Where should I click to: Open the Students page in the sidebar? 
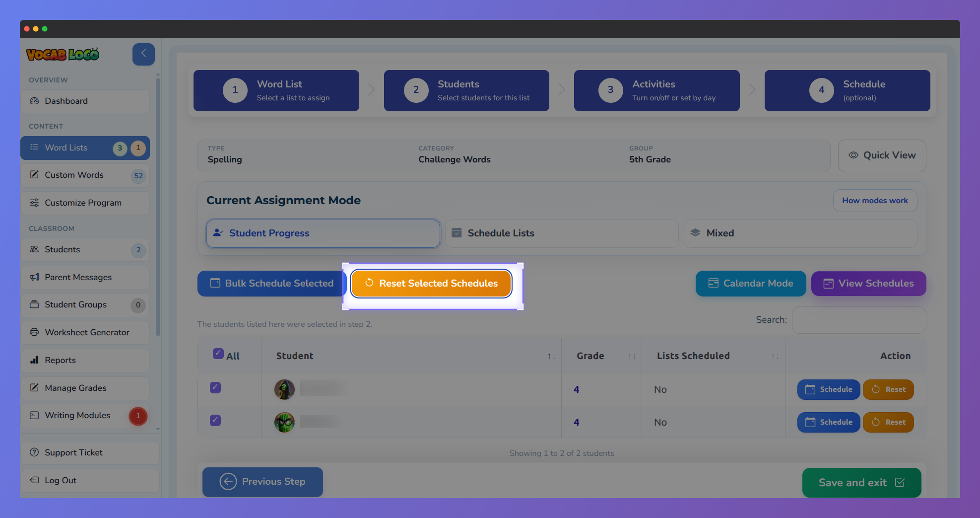coord(85,250)
